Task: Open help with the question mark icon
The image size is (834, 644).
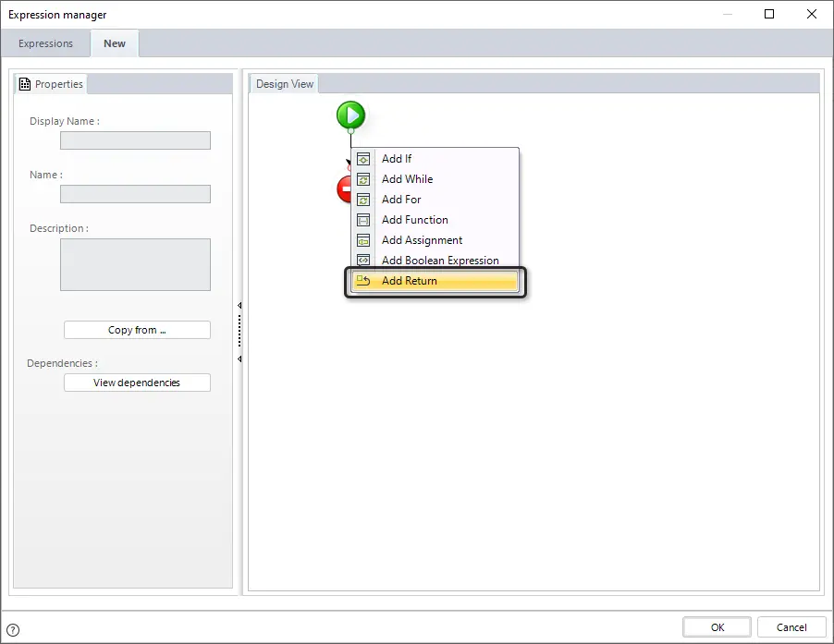Action: [x=13, y=629]
